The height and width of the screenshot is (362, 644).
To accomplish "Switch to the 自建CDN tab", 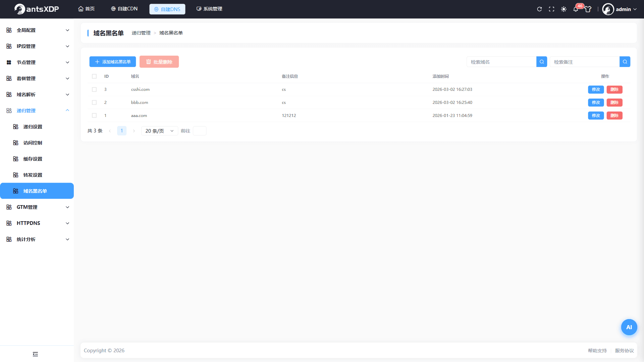I will (124, 9).
